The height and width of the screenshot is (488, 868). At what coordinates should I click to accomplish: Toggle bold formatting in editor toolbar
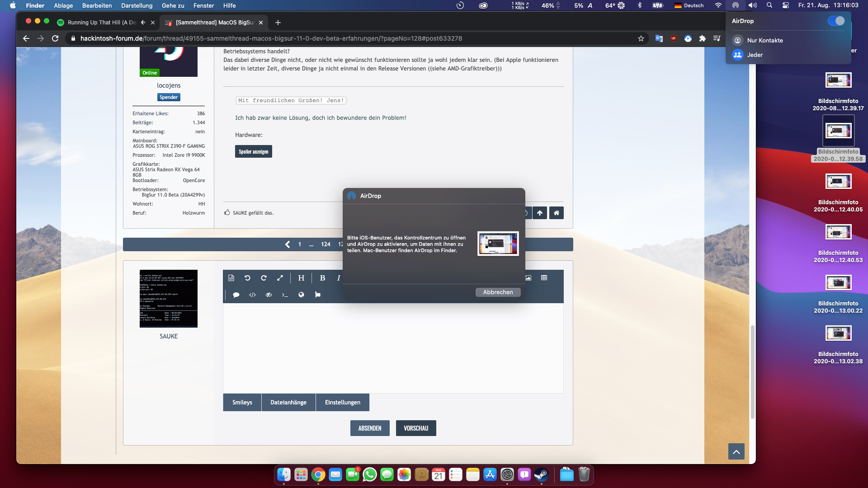click(322, 278)
